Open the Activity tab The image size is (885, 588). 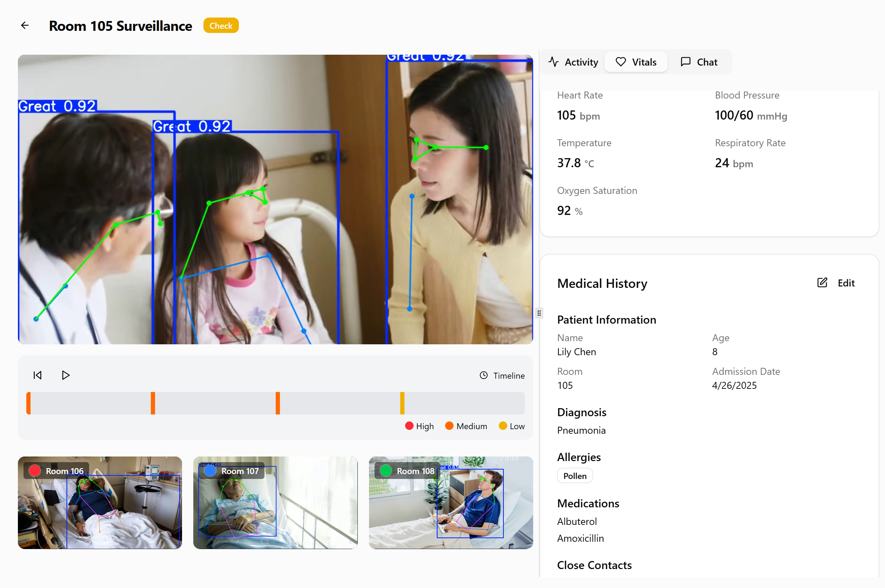click(x=573, y=62)
